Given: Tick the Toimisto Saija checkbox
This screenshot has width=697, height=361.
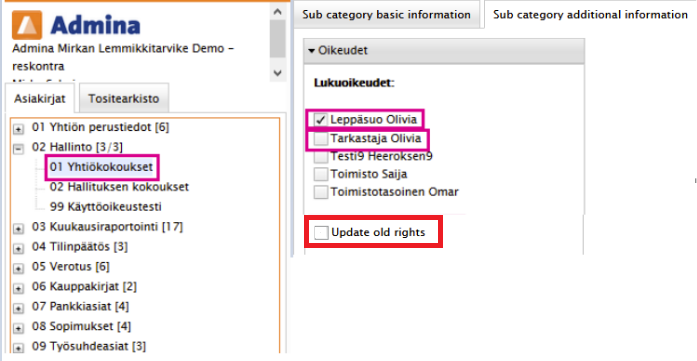Looking at the screenshot, I should pyautogui.click(x=320, y=174).
